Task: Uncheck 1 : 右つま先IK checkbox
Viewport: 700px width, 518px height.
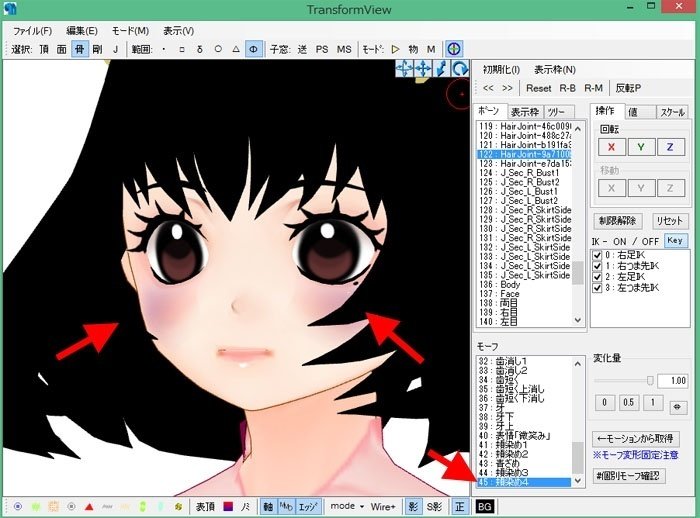Action: coord(597,266)
